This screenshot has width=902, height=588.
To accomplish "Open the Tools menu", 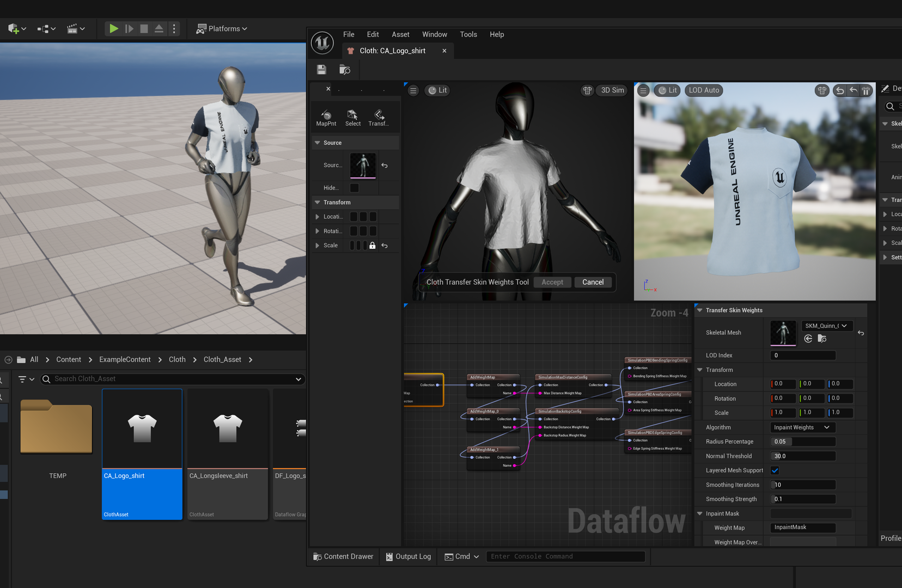I will click(x=468, y=34).
